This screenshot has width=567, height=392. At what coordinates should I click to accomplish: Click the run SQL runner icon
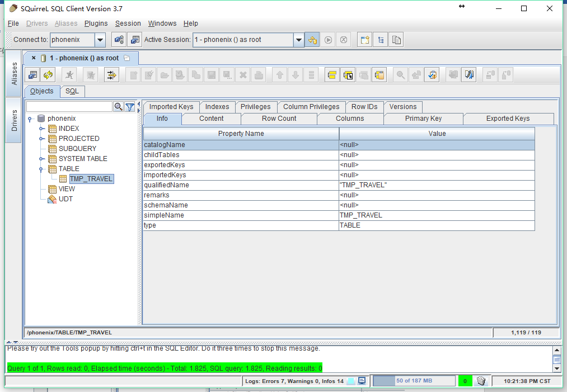(x=69, y=75)
